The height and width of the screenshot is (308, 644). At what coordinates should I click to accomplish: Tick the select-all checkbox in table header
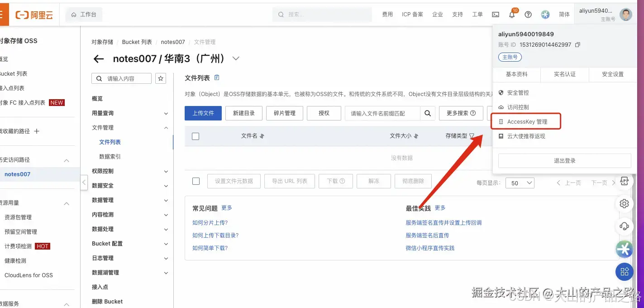click(x=196, y=136)
